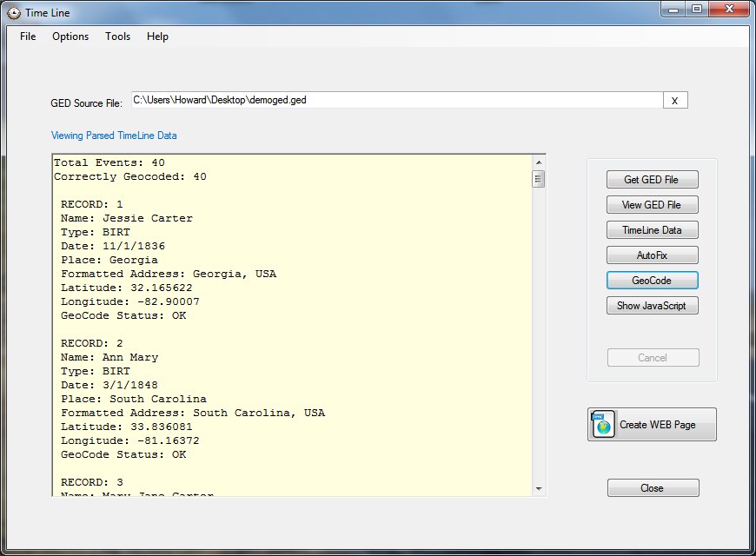The width and height of the screenshot is (756, 556).
Task: Open the Help menu
Action: tap(157, 36)
